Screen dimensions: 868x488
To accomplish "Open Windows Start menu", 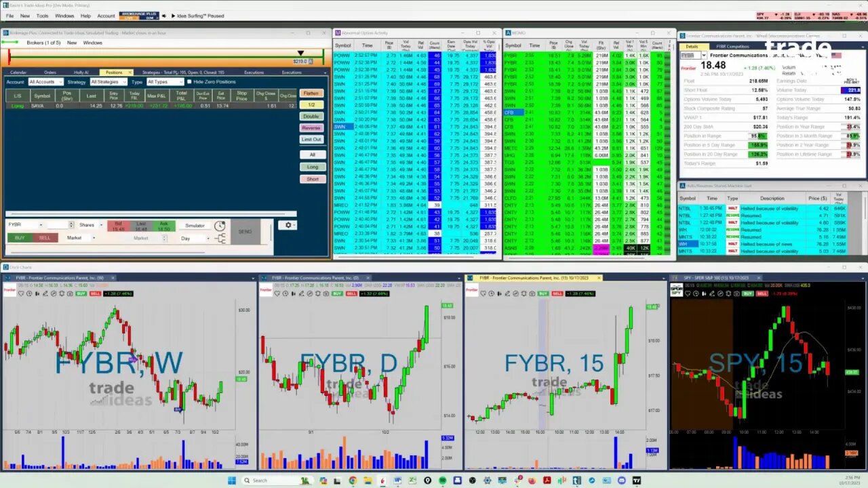I will [x=231, y=481].
